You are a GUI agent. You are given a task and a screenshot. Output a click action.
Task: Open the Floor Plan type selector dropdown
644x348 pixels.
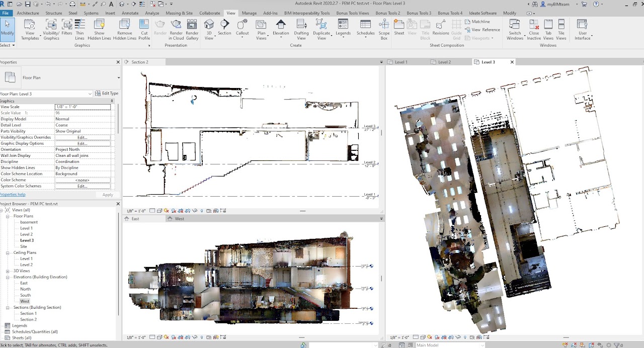[x=119, y=78]
